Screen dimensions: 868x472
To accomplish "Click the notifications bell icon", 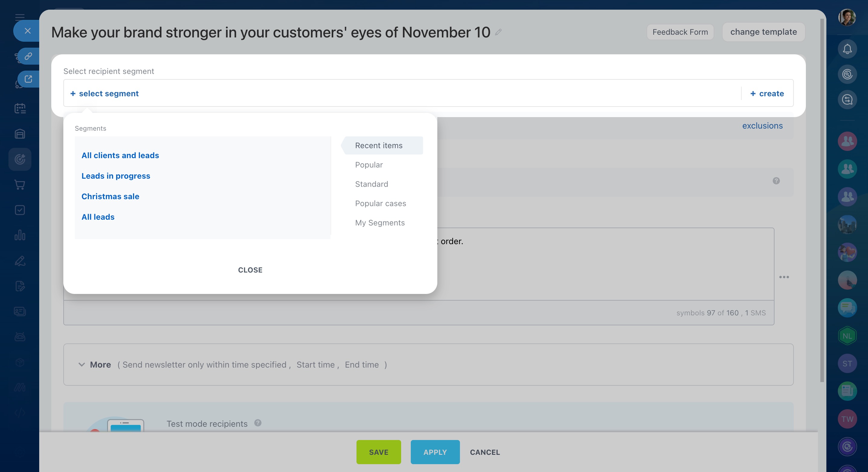I will [x=847, y=49].
